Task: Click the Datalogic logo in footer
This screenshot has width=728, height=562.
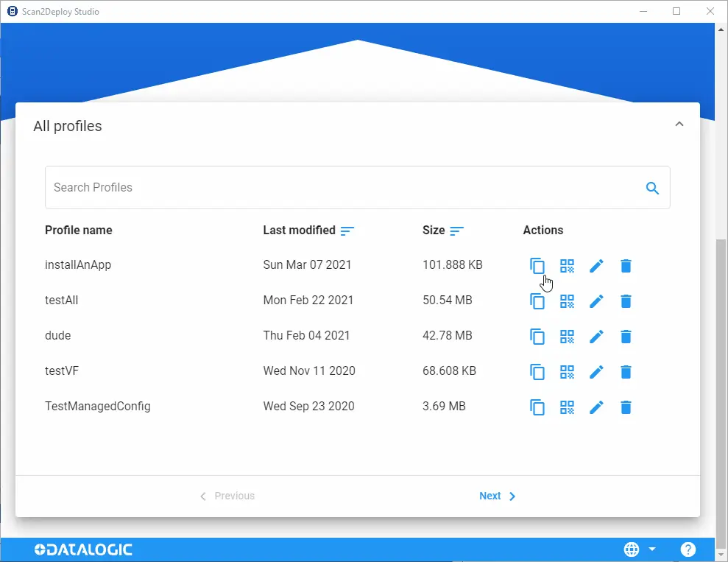Action: pyautogui.click(x=83, y=549)
